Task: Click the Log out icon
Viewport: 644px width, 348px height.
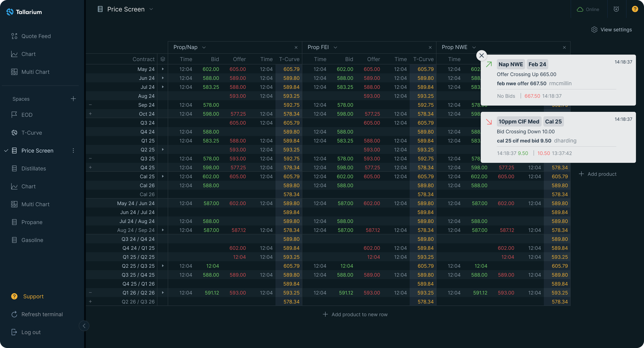Action: point(14,332)
